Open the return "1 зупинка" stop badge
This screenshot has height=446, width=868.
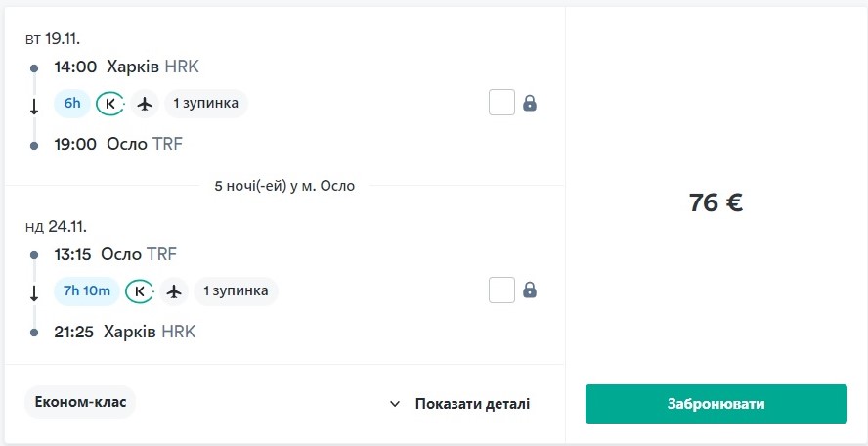pyautogui.click(x=236, y=290)
